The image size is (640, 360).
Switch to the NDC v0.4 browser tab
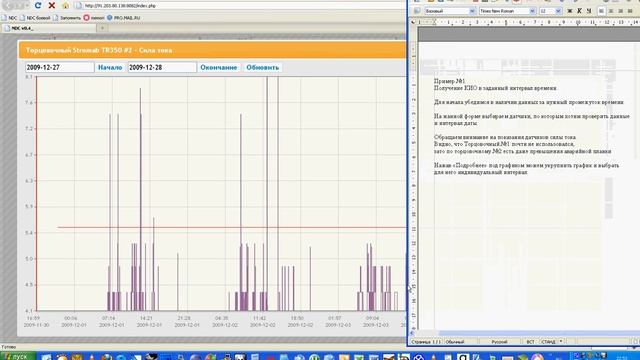pos(49,28)
